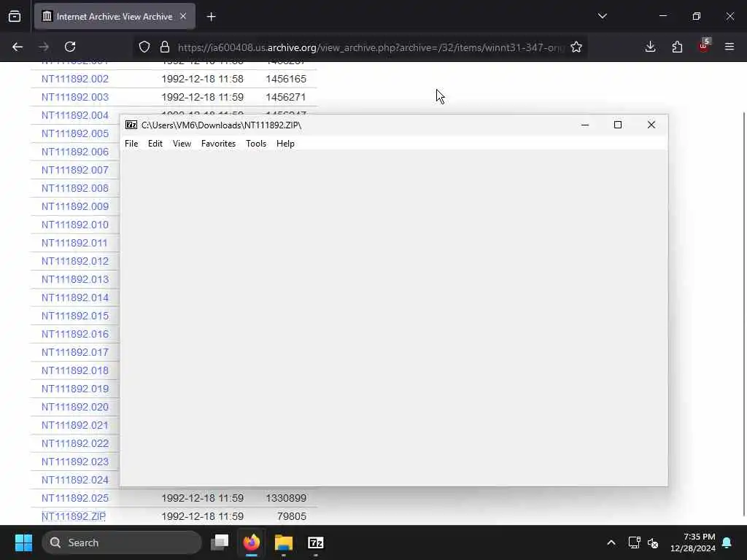The height and width of the screenshot is (560, 747).
Task: Open the NT111892.008 link
Action: tap(75, 188)
